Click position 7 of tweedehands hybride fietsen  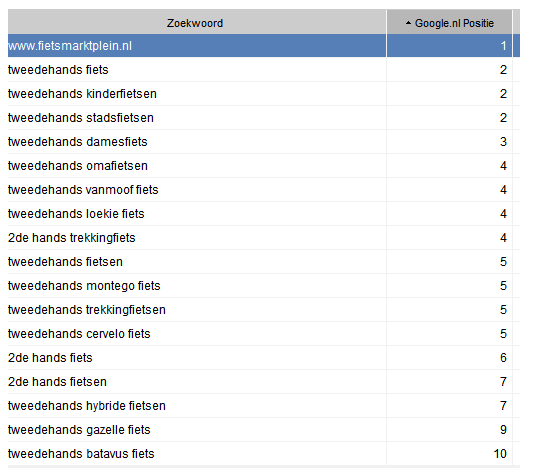tap(503, 406)
